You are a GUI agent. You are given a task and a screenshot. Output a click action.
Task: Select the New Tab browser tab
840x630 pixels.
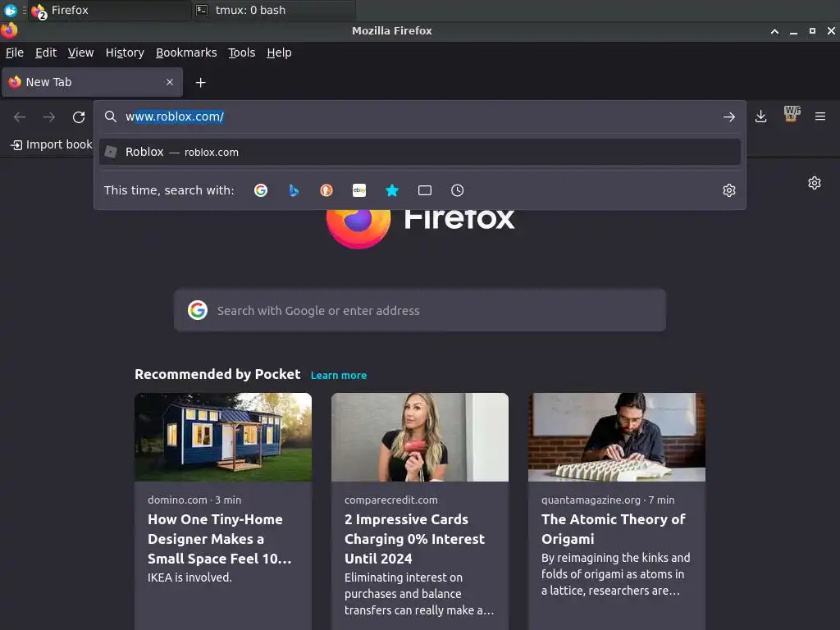coord(92,82)
